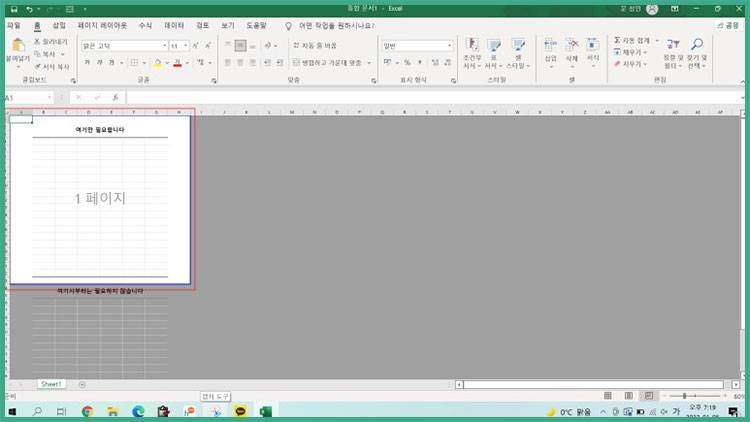Open the Insert (삽입) tab

click(x=59, y=25)
